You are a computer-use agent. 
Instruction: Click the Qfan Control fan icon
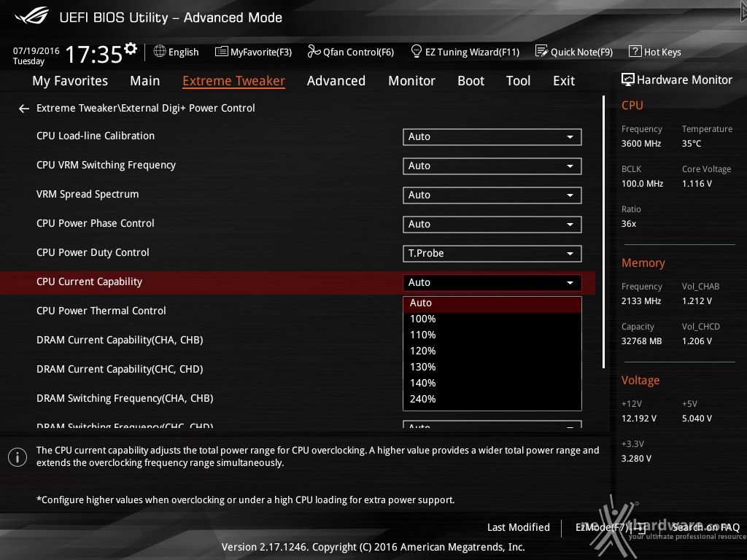pyautogui.click(x=314, y=51)
